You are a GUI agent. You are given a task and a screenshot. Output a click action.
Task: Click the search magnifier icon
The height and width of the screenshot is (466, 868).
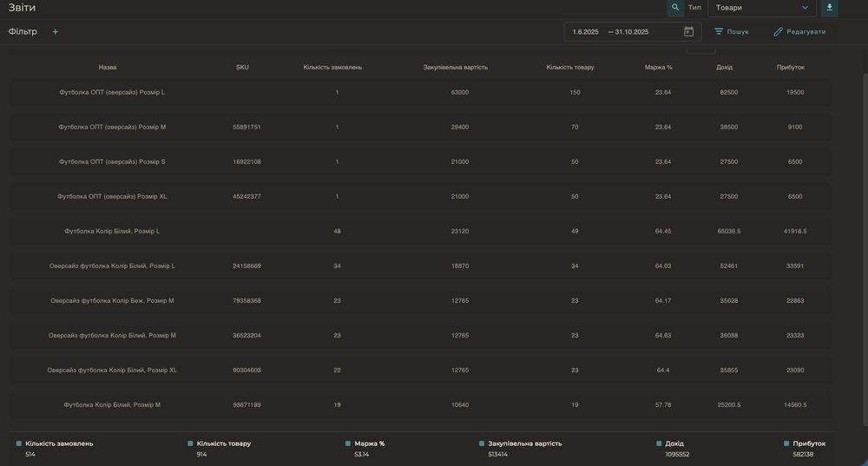click(674, 8)
